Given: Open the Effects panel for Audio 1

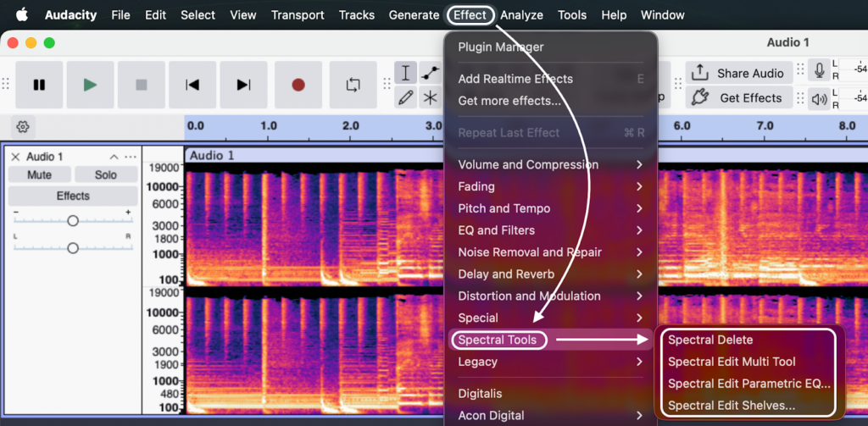Looking at the screenshot, I should click(73, 196).
